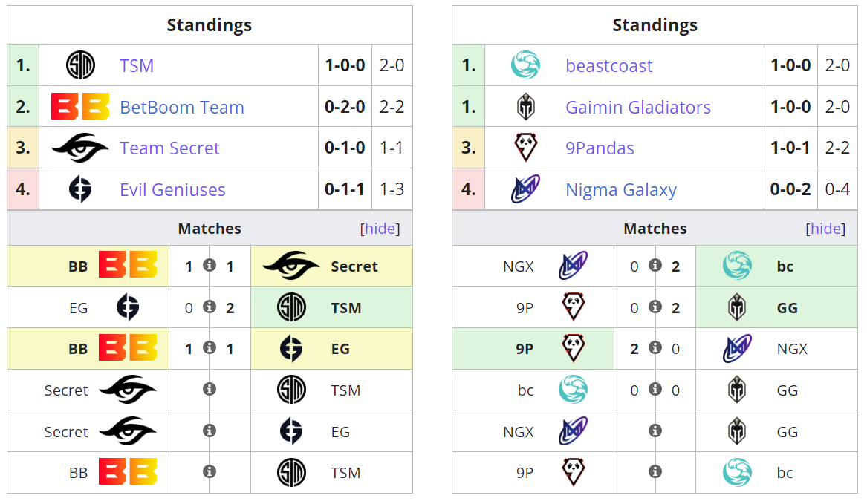Show details for NGX vs bc match
The height and width of the screenshot is (504, 867).
655,265
